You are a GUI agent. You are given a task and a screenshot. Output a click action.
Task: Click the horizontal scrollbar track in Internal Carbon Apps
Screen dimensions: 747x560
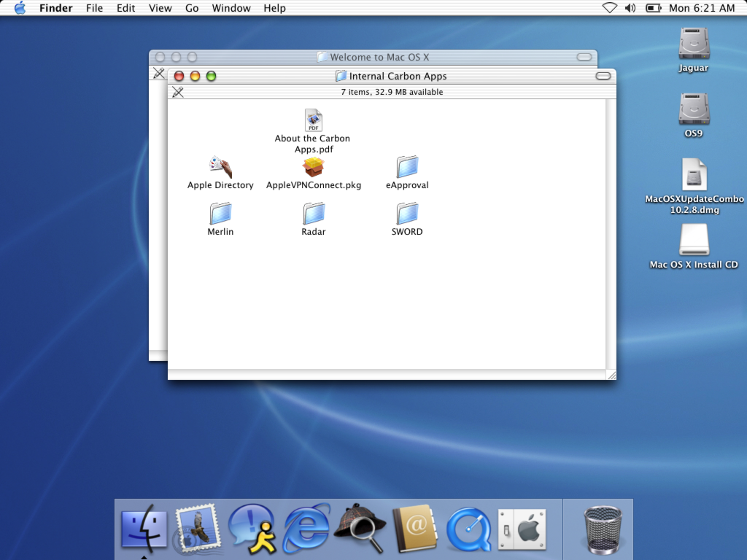(x=387, y=375)
